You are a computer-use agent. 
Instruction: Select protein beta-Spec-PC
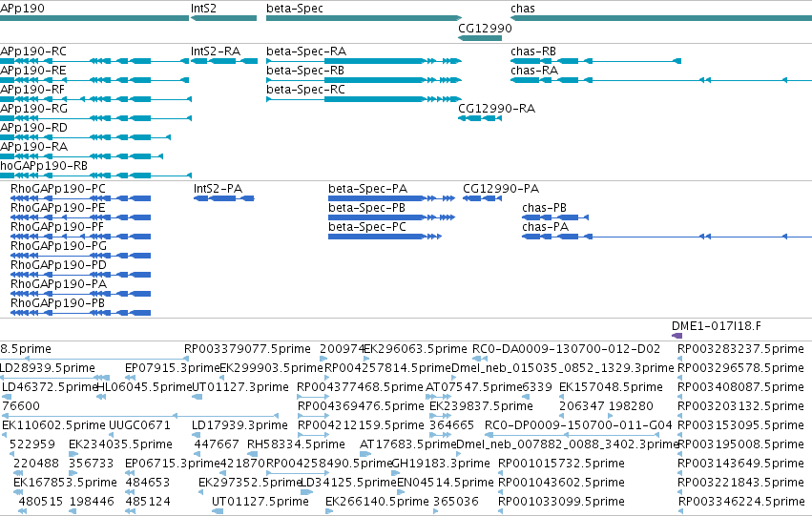tap(385, 237)
